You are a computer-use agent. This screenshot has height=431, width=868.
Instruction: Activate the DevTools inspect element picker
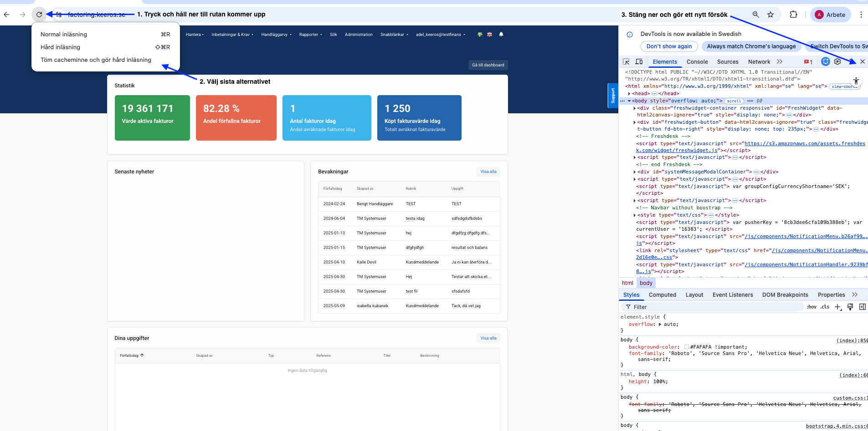click(x=626, y=61)
